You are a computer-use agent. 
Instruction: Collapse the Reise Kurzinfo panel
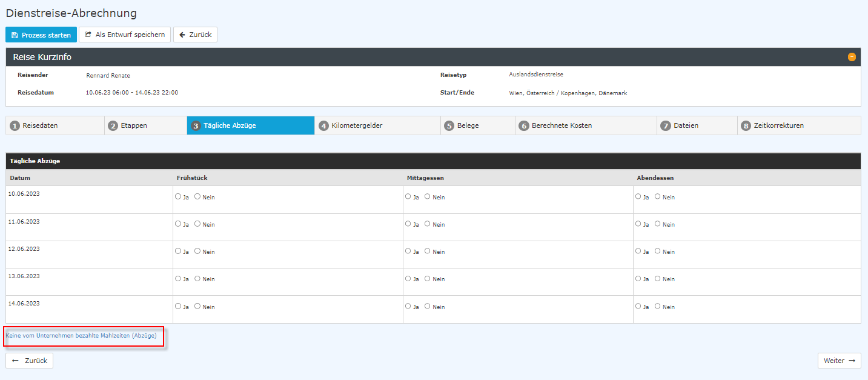852,57
